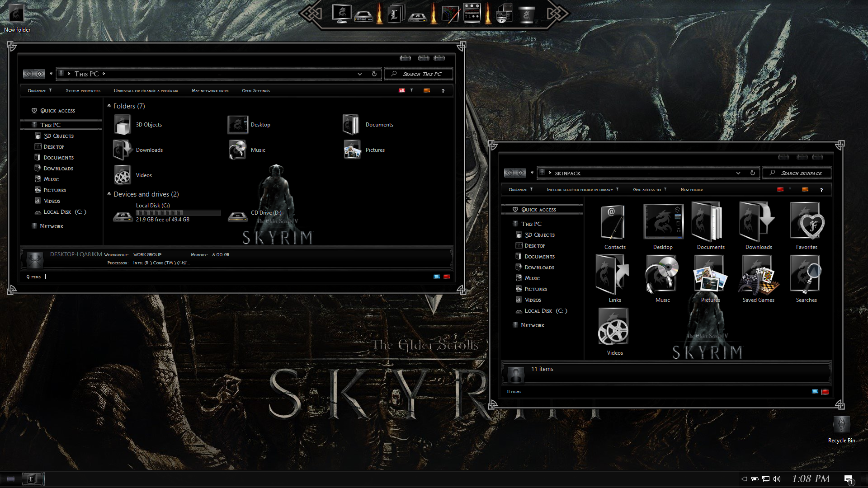The height and width of the screenshot is (488, 868).
Task: Open the address bar dropdown in This PC window
Action: pos(359,74)
